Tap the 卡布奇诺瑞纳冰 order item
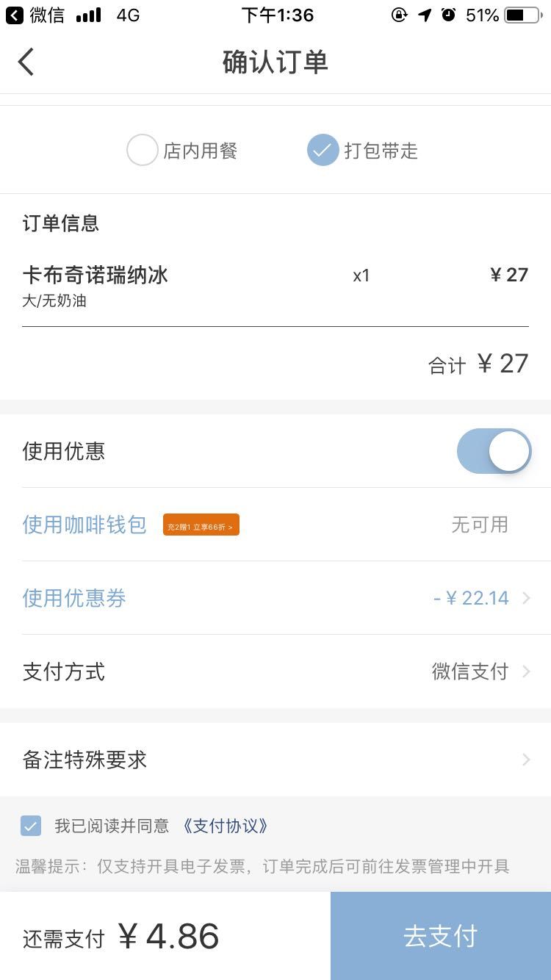551x980 pixels. click(96, 275)
